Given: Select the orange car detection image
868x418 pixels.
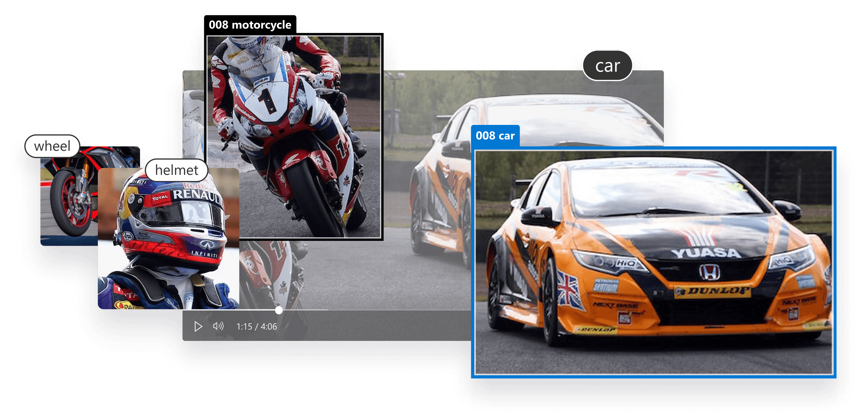Looking at the screenshot, I should tap(653, 263).
